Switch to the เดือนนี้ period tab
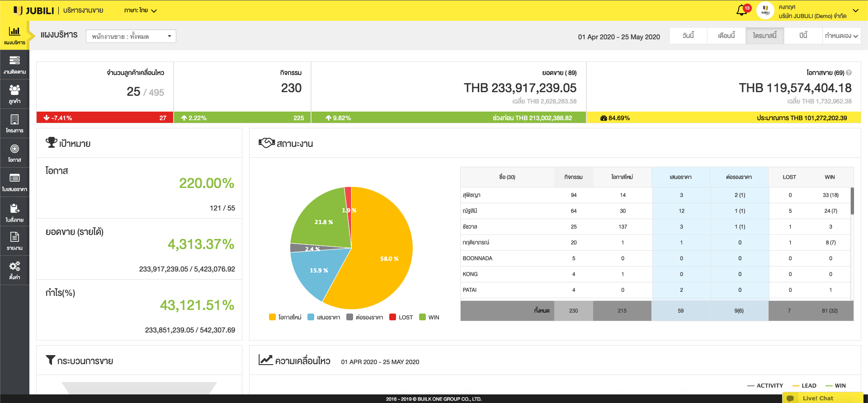Image resolution: width=868 pixels, height=403 pixels. [x=726, y=36]
